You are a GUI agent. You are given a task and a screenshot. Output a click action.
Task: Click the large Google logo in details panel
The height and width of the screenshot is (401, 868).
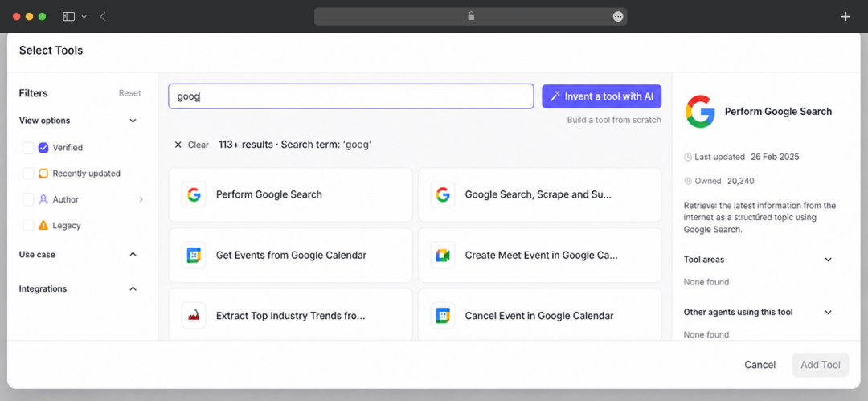[x=700, y=112]
